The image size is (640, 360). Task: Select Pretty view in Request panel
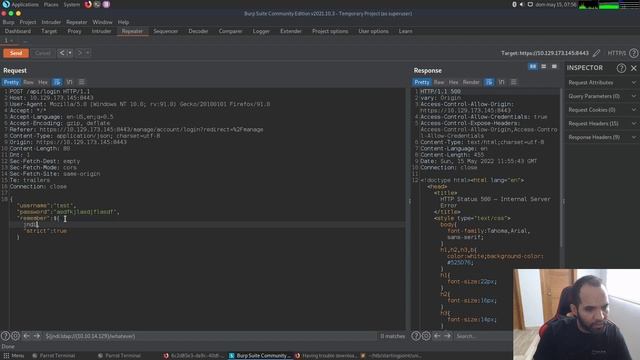(11, 82)
